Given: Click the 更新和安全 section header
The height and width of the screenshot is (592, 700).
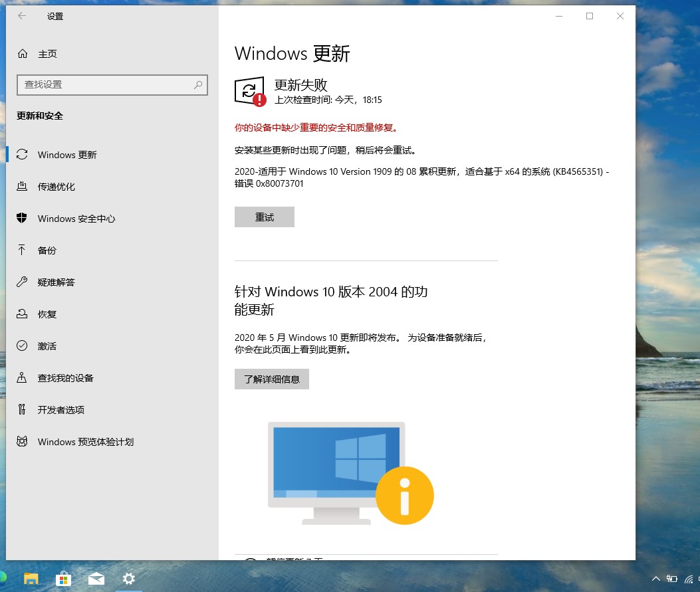Looking at the screenshot, I should tap(40, 116).
